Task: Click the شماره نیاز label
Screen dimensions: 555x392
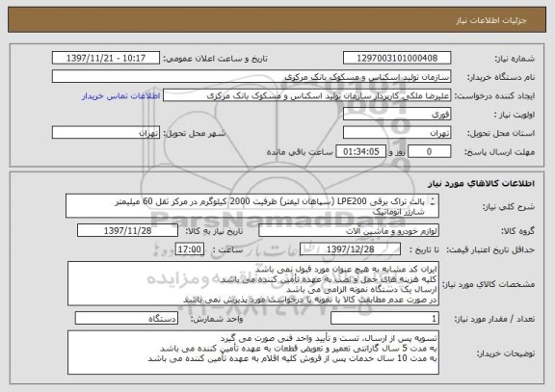Action: pos(515,59)
